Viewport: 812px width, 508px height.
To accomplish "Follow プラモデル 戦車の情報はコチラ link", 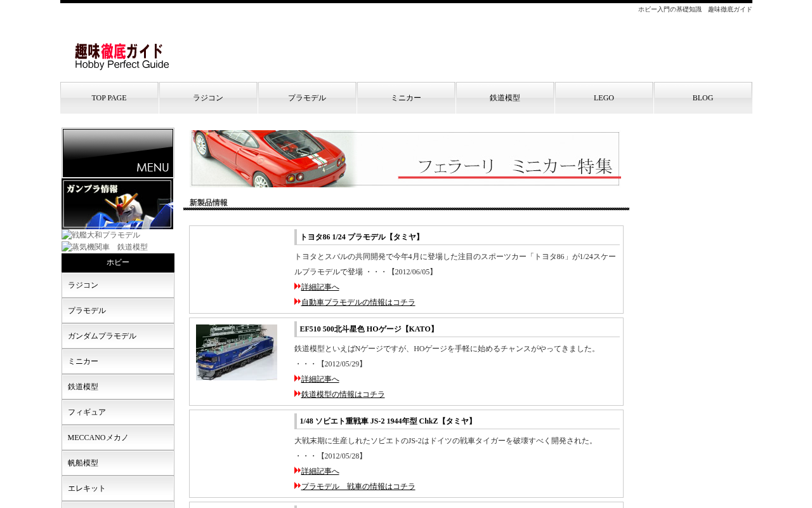I will pyautogui.click(x=358, y=486).
